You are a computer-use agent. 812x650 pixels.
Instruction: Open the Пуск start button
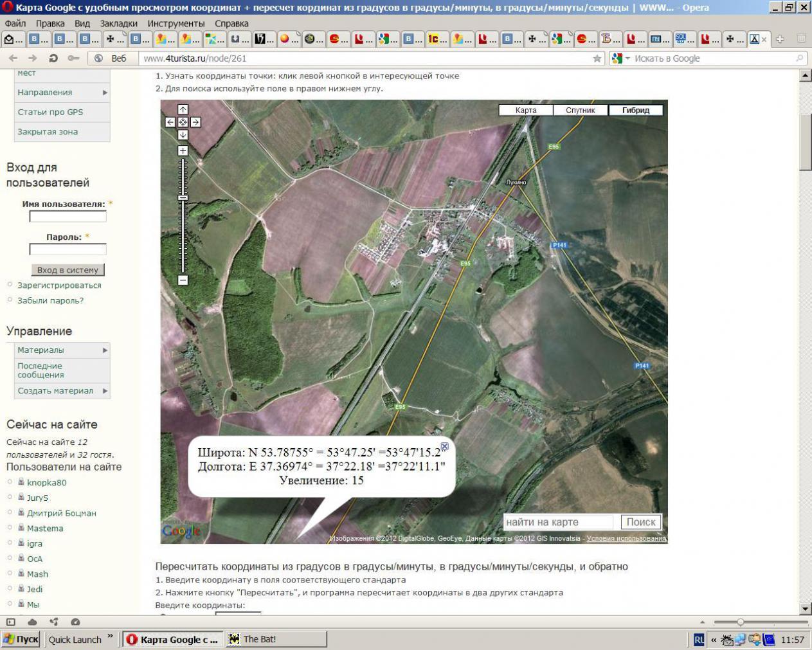21,639
